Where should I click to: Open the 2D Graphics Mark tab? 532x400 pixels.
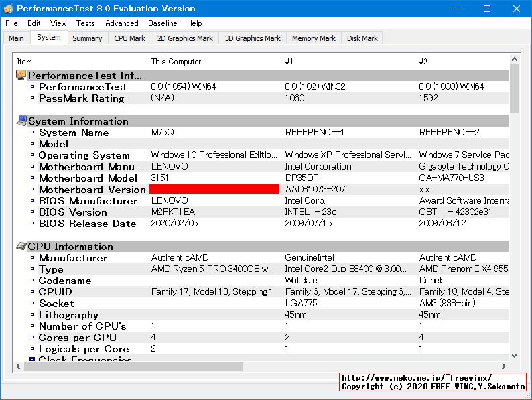pyautogui.click(x=185, y=38)
